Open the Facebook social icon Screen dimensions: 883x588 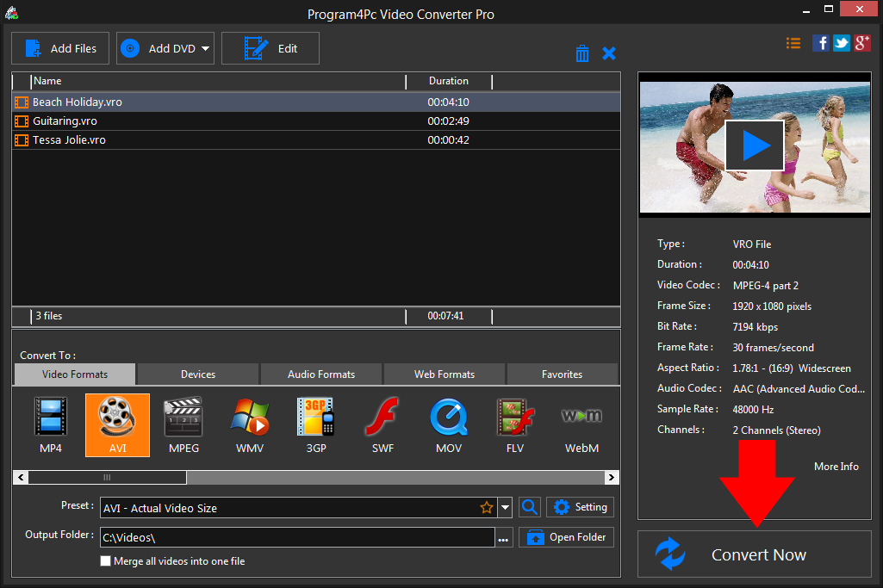tap(821, 43)
